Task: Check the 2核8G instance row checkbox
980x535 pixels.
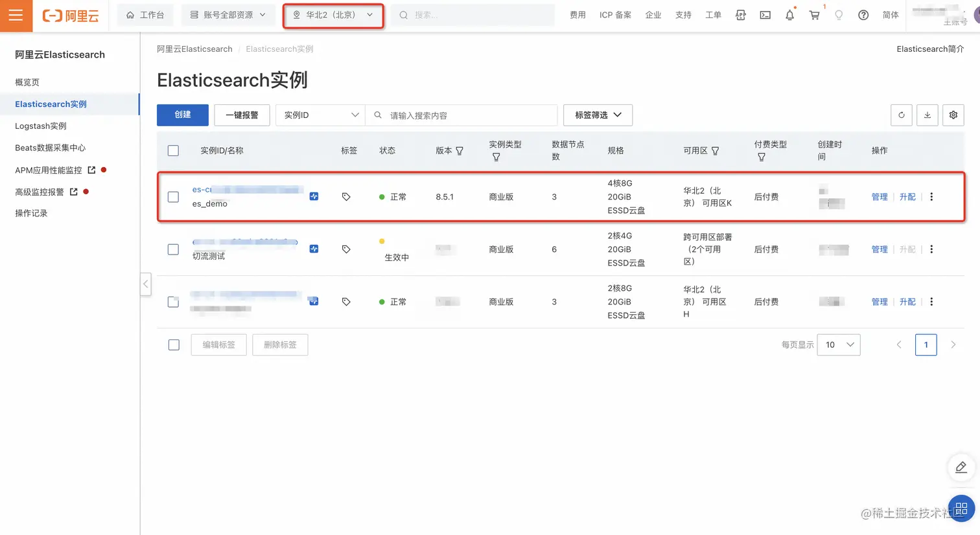Action: click(173, 302)
